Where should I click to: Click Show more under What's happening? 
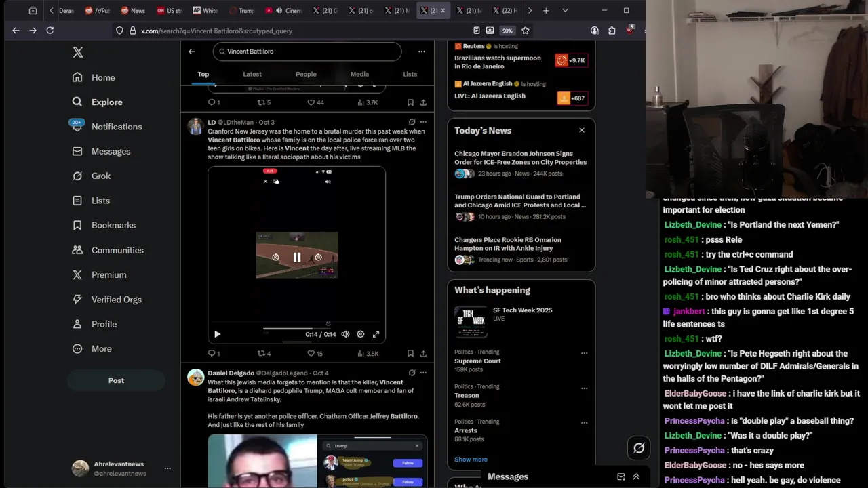click(471, 460)
